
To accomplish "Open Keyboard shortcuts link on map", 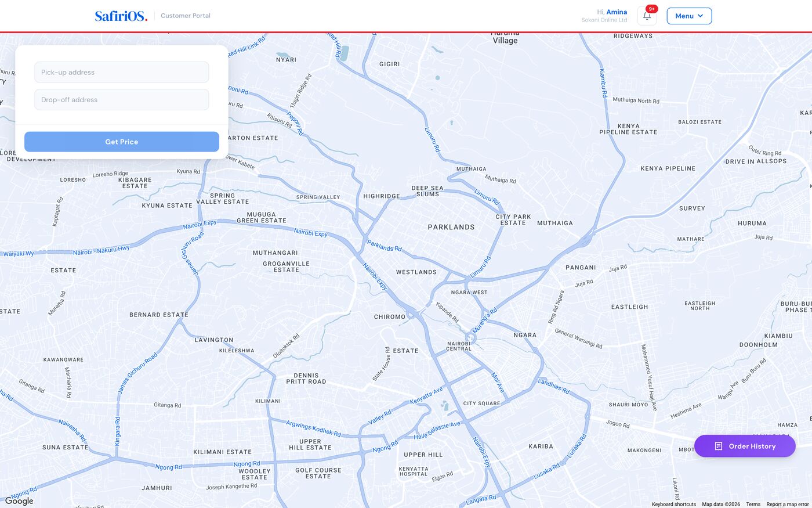I will pyautogui.click(x=673, y=504).
